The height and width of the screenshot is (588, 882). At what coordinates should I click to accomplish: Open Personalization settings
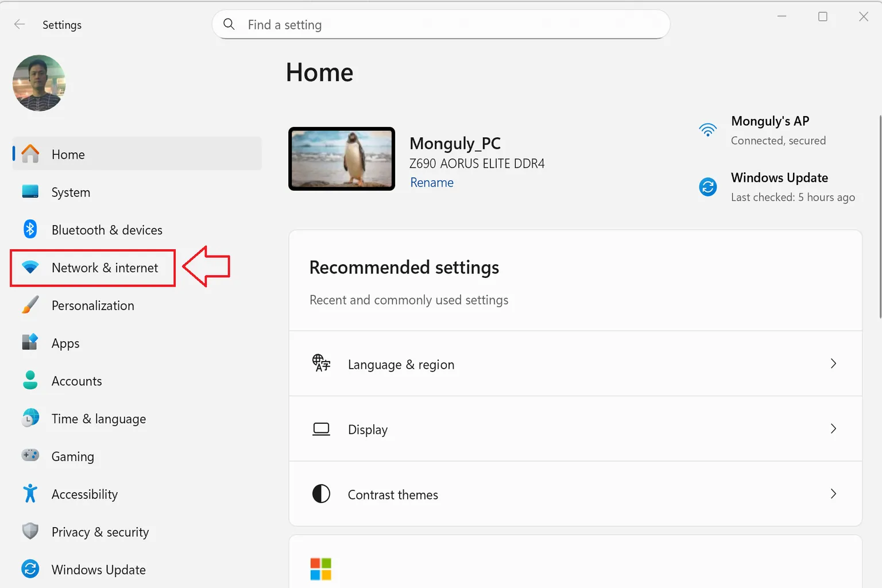[x=137, y=305]
